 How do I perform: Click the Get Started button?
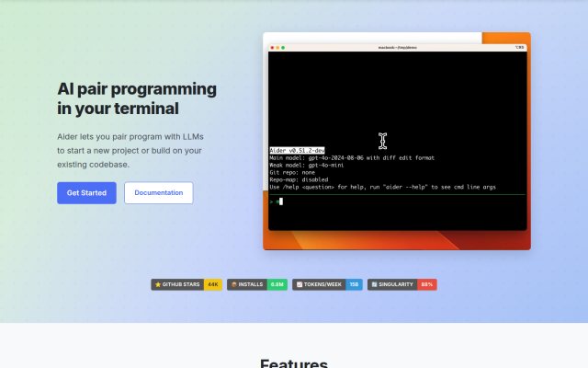click(86, 193)
